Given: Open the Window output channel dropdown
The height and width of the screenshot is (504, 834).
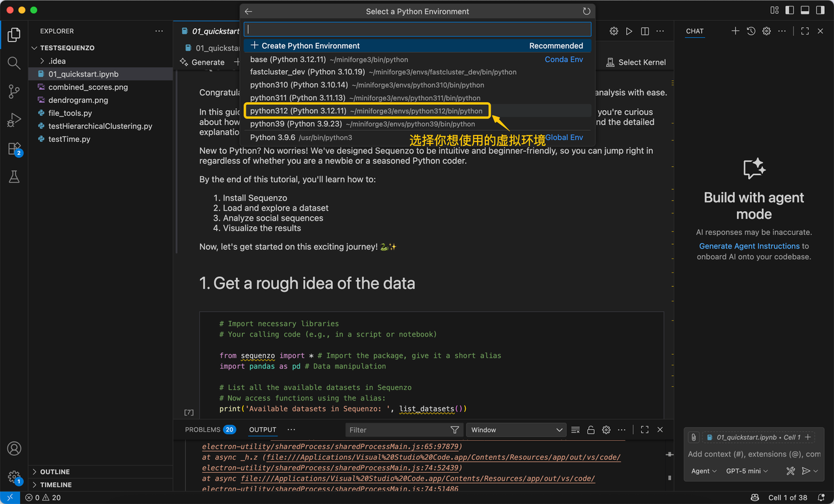Looking at the screenshot, I should click(515, 430).
